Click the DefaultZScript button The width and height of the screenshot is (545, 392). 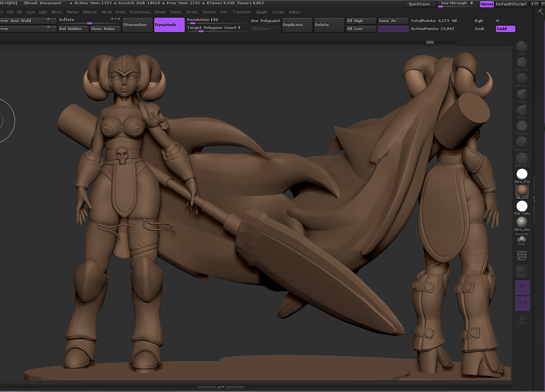511,4
